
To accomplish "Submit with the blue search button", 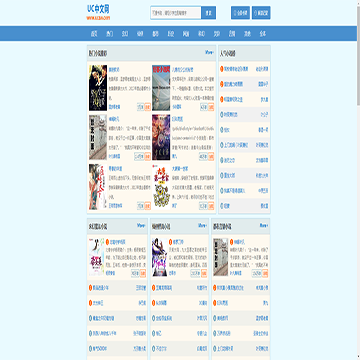I will [209, 13].
